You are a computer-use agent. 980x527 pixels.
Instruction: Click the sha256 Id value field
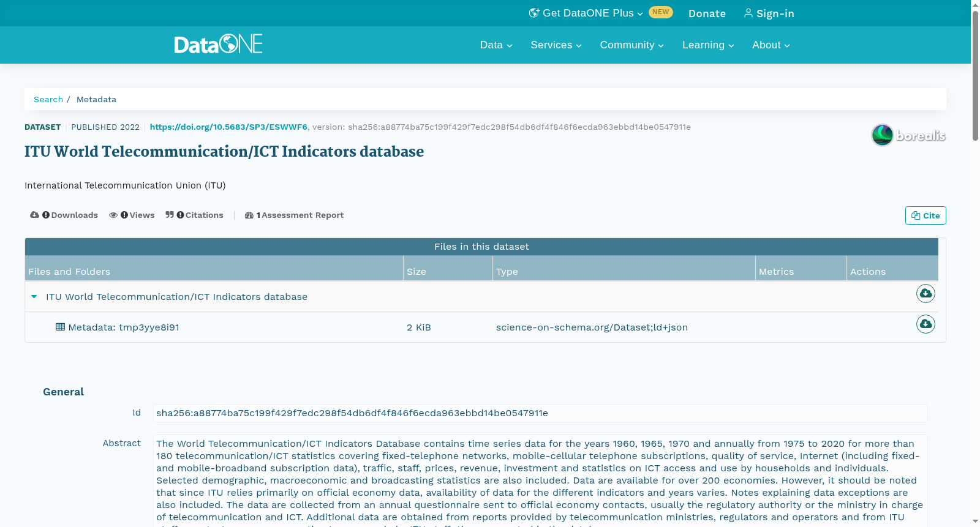pos(540,413)
